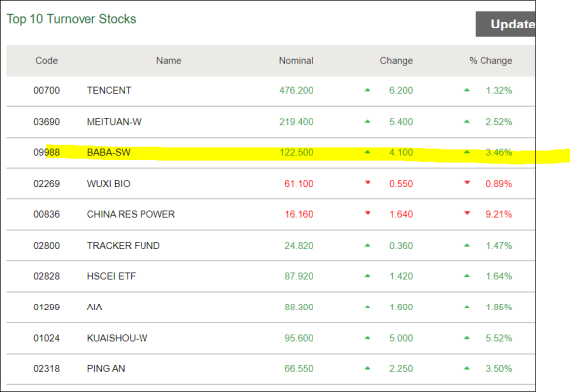Click HSCEI ETF change up-arrow icon
Viewport: 570px width, 392px height.
tap(368, 276)
